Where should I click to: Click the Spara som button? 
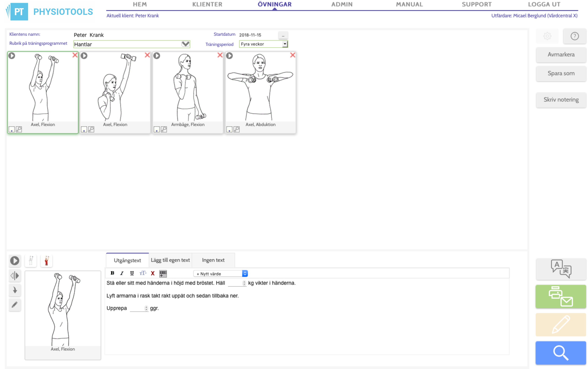tap(561, 73)
